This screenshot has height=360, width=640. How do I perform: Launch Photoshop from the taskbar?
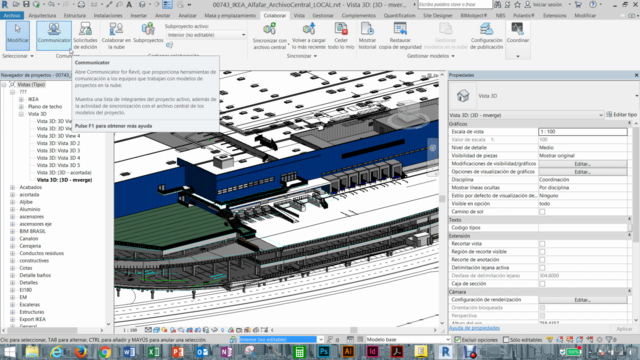[x=324, y=352]
